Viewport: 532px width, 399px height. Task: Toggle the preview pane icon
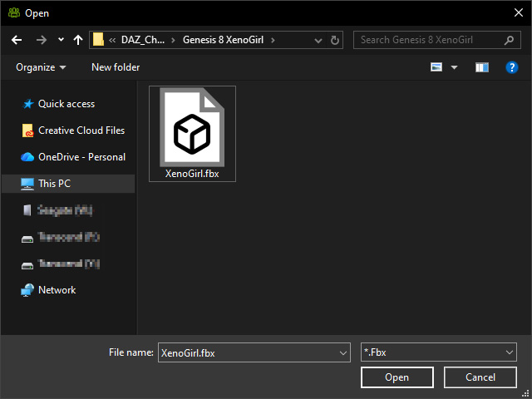482,67
